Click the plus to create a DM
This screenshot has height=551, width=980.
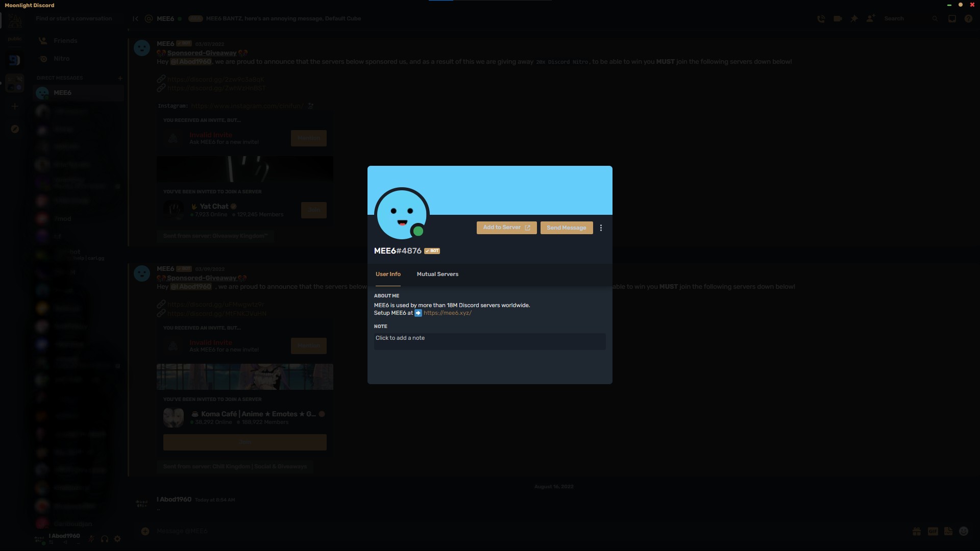point(120,78)
